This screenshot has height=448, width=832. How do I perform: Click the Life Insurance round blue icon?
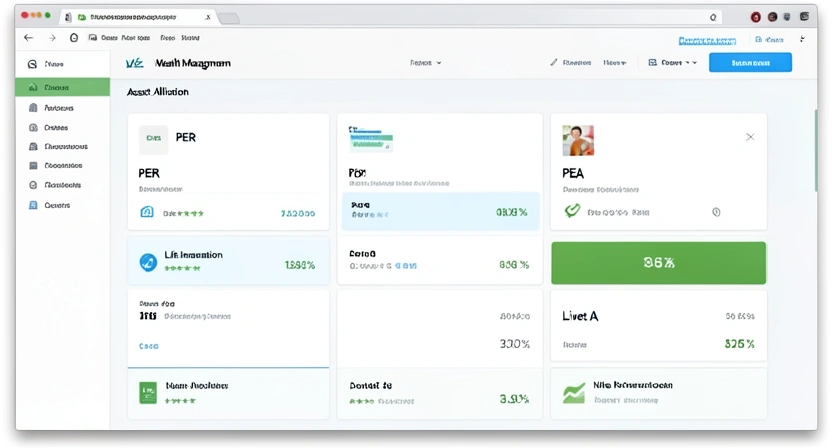coord(148,262)
